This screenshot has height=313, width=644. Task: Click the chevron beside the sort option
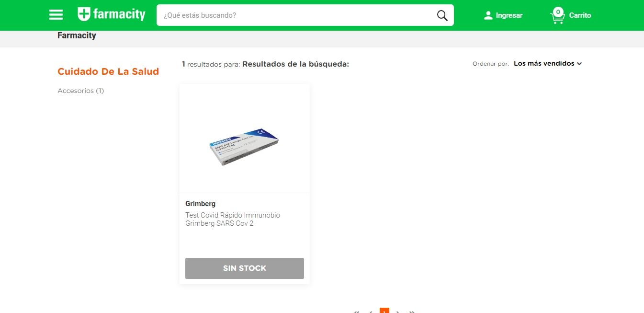579,64
